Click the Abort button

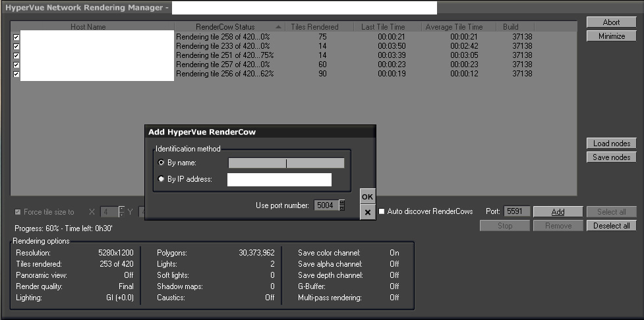[611, 22]
